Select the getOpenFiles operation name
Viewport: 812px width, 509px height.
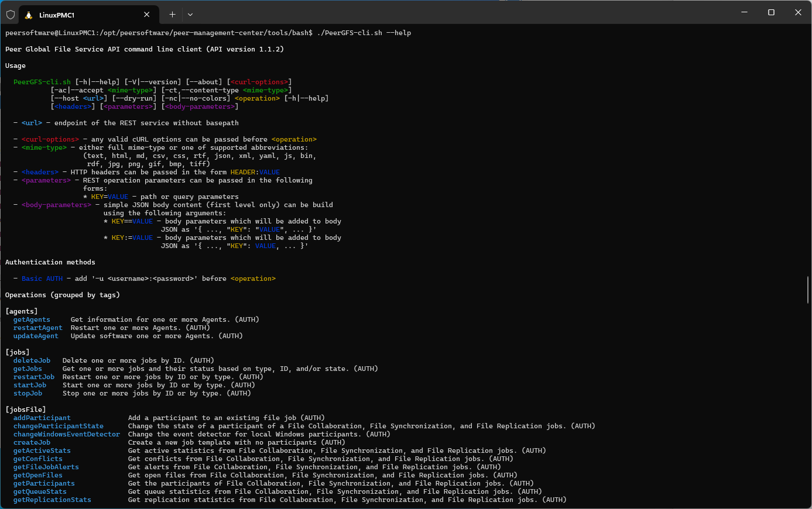37,475
